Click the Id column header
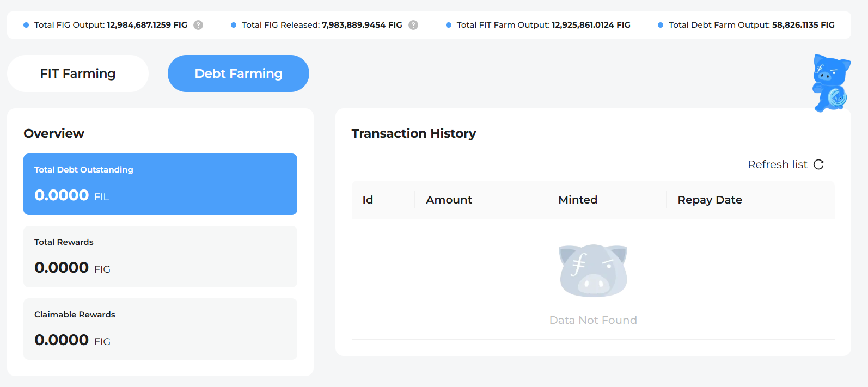Screen dimensions: 868x387 click(368, 200)
